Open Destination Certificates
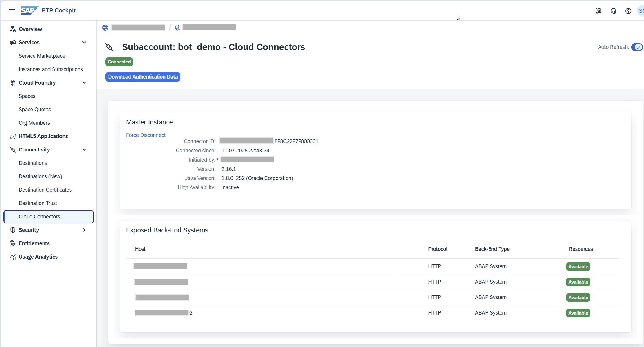 (45, 190)
